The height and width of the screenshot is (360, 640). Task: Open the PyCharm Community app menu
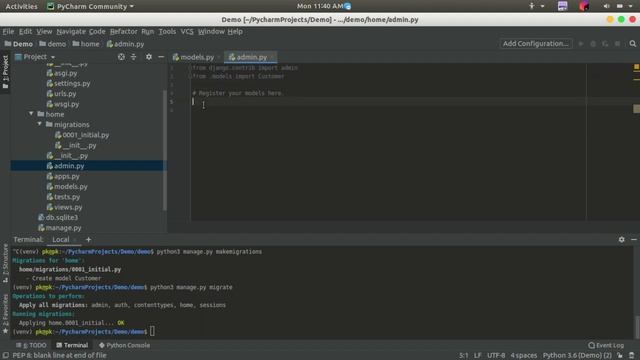pyautogui.click(x=91, y=6)
